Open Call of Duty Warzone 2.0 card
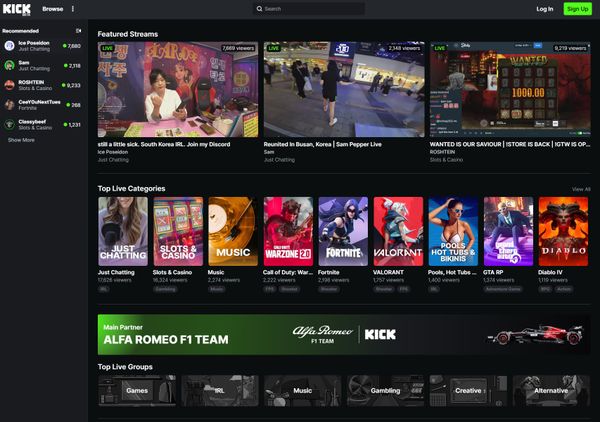Viewport: 600px width, 422px height. tap(288, 231)
